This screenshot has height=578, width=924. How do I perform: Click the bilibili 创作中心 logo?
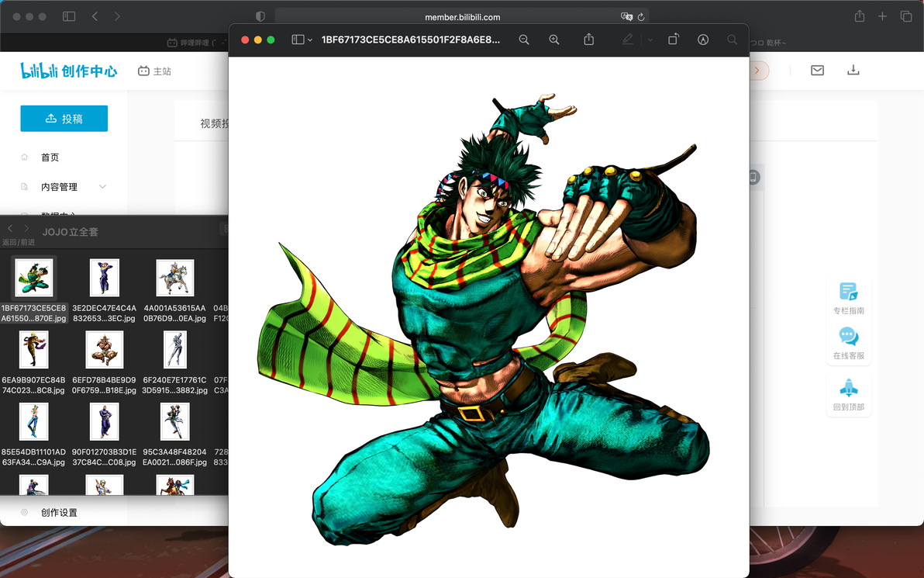68,71
